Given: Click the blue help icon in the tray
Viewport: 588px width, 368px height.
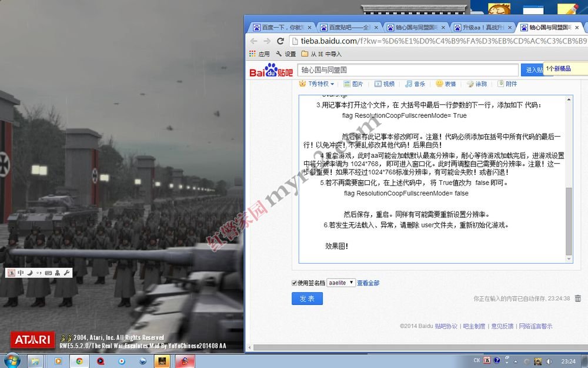Looking at the screenshot, I should click(x=497, y=360).
